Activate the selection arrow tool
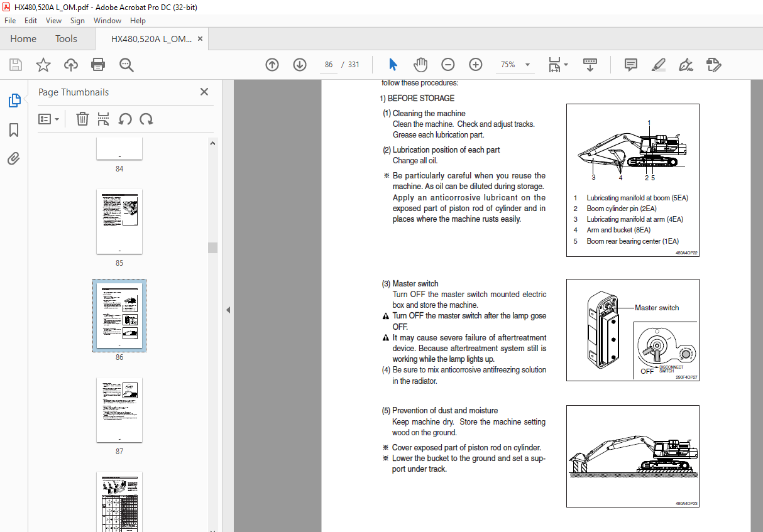This screenshot has height=532, width=763. coord(393,65)
